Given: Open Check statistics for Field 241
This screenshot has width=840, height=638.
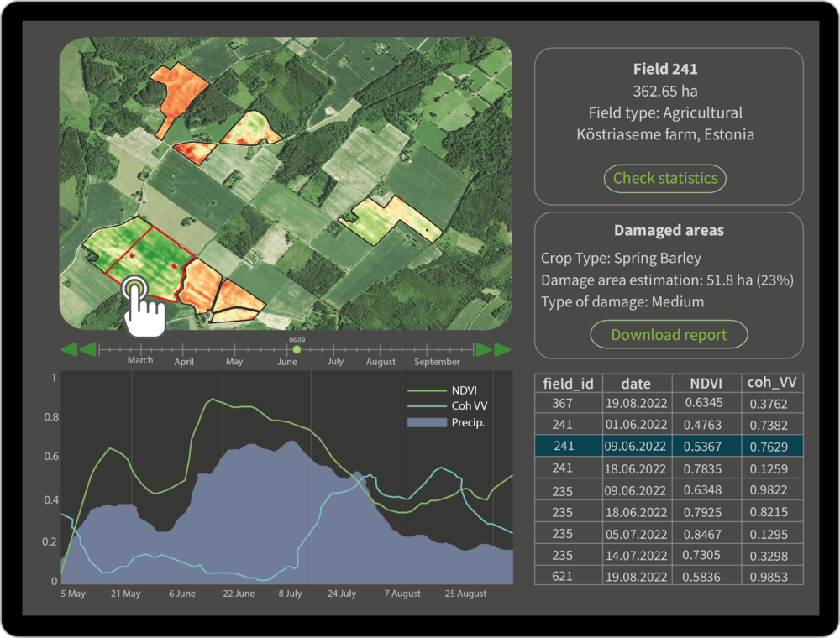Looking at the screenshot, I should pos(664,178).
